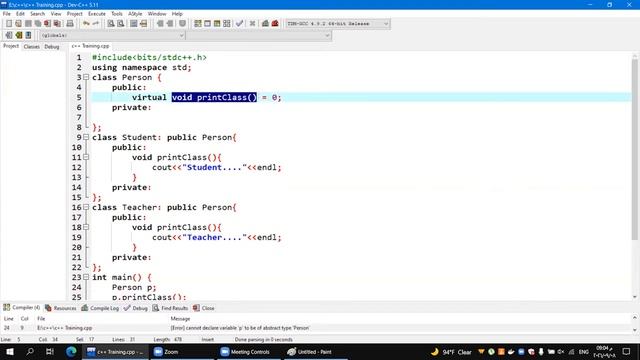Click the Close file toolbar icon
The width and height of the screenshot is (640, 360).
48,24
